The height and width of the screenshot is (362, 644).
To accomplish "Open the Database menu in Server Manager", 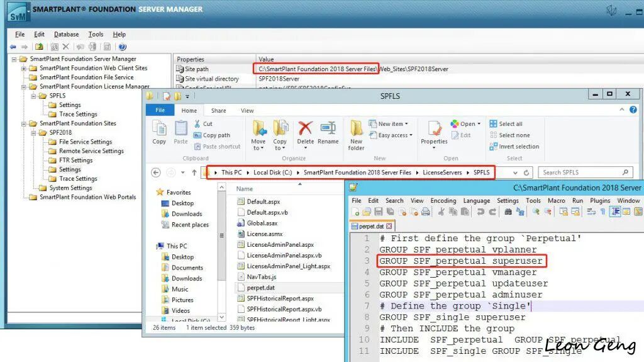I will coord(66,35).
